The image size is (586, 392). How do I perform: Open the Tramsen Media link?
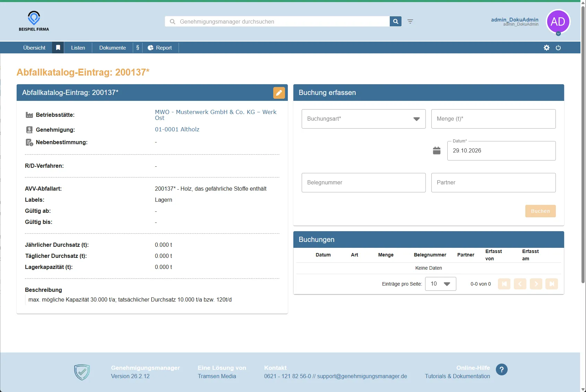217,376
